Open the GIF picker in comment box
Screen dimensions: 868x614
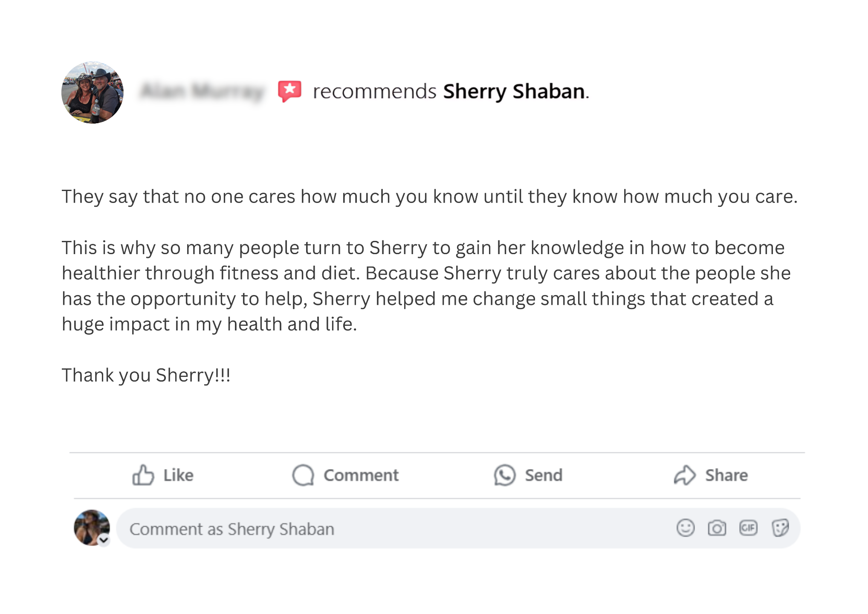(x=748, y=528)
